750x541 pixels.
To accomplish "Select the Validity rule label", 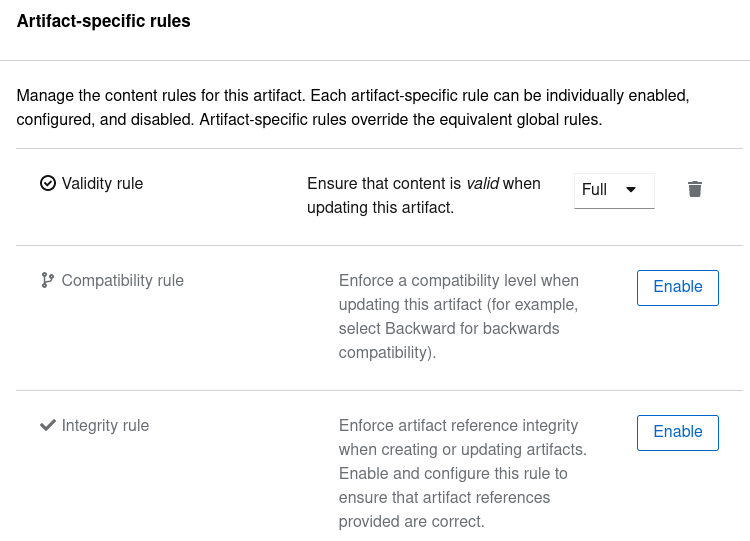I will (102, 183).
